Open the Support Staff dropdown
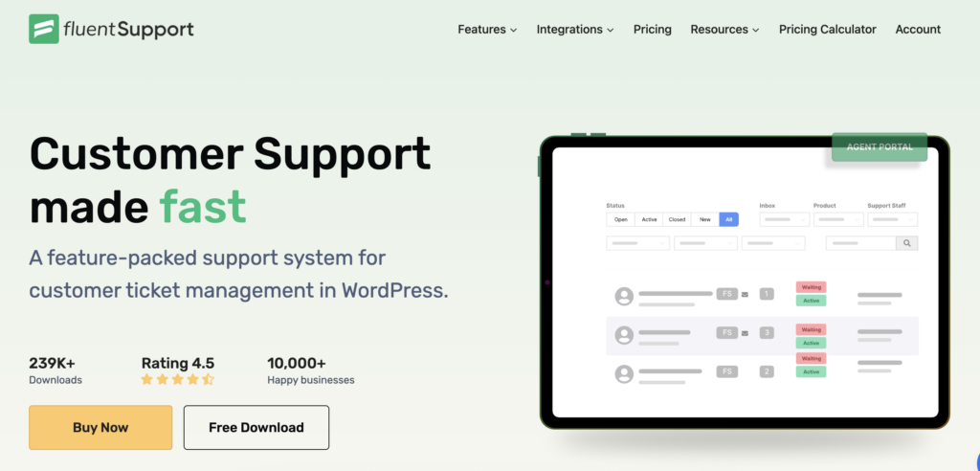 point(893,219)
